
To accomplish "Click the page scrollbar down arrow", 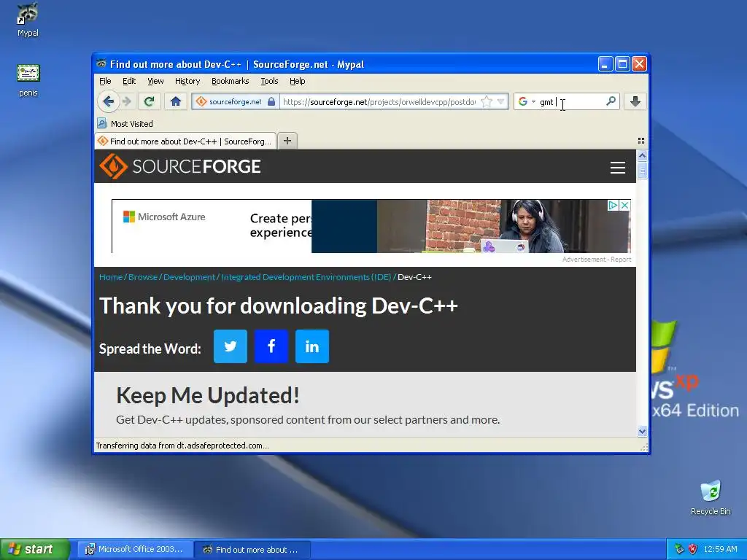I will coord(642,431).
